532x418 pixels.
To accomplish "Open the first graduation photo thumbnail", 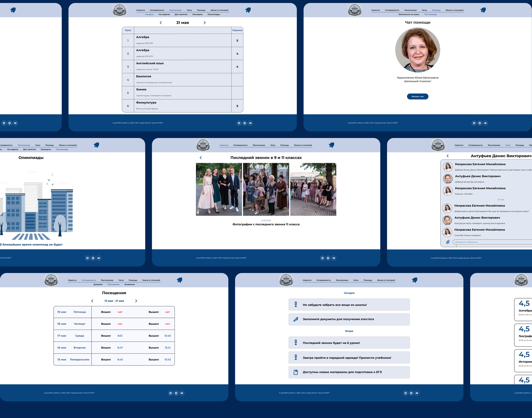I will coord(219,189).
